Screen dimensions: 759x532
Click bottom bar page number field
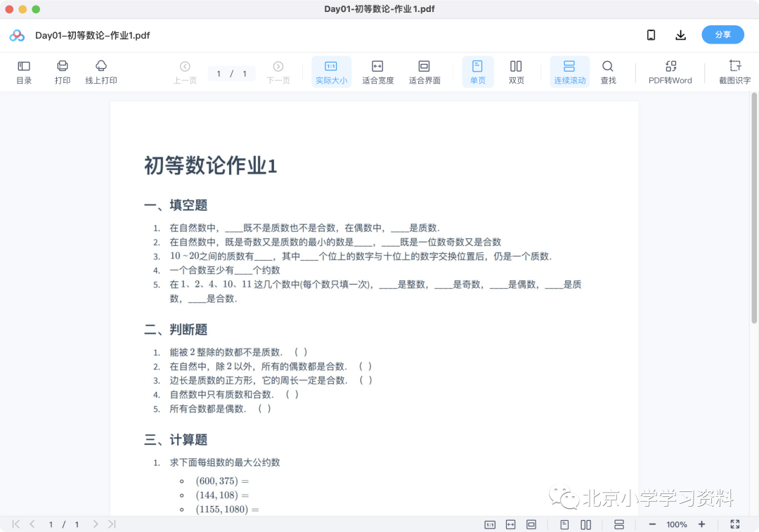pyautogui.click(x=63, y=524)
